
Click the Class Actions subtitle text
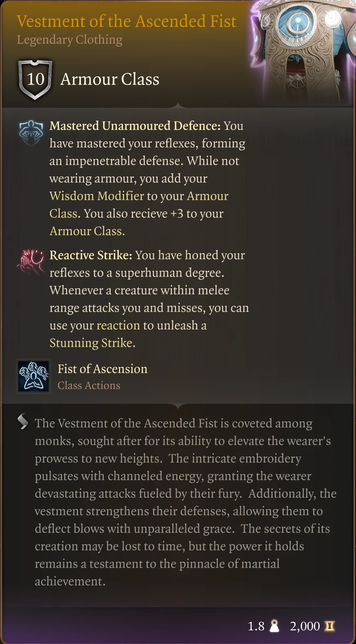pos(89,386)
